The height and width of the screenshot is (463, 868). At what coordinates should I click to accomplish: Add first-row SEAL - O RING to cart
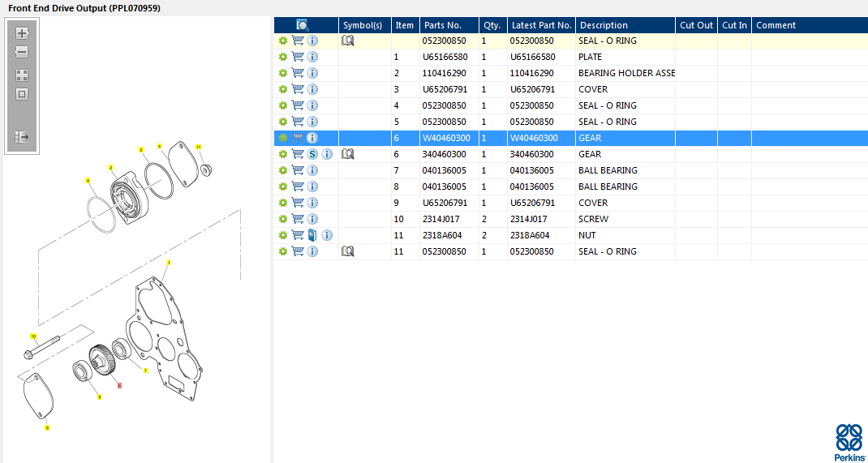[x=298, y=41]
